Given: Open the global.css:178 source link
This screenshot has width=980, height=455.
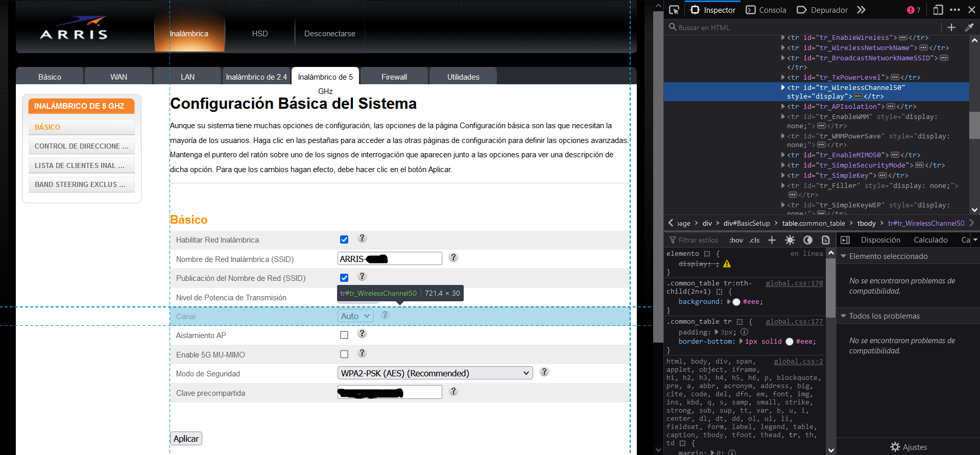Looking at the screenshot, I should (x=794, y=283).
